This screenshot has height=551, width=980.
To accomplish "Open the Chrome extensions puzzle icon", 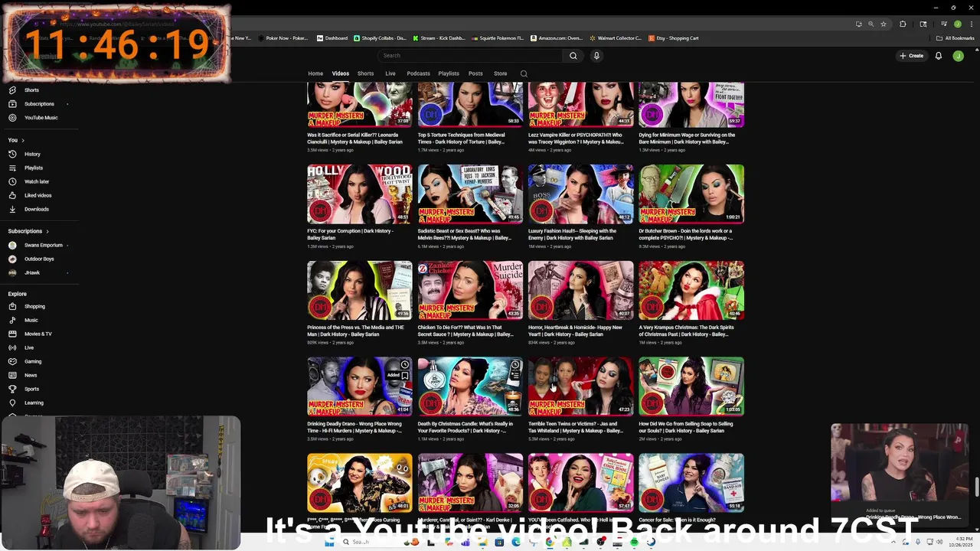I will (903, 24).
